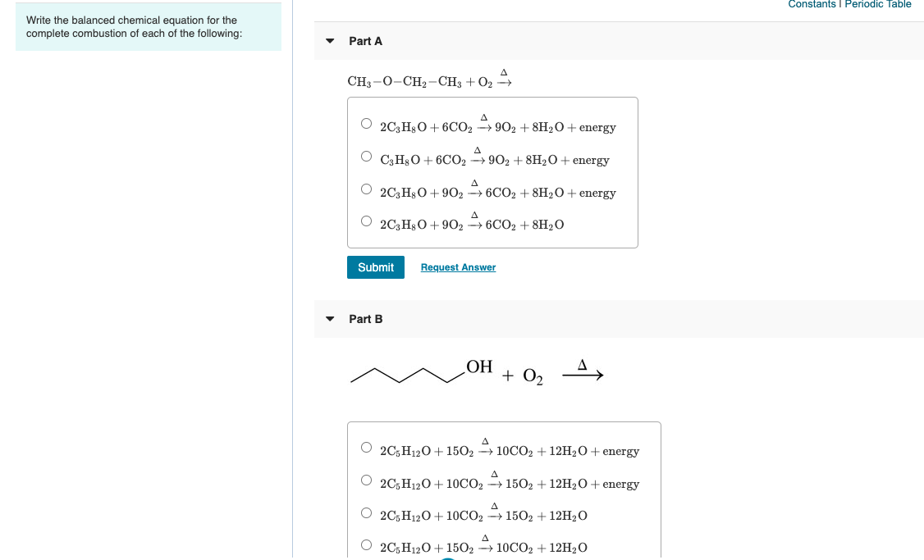Image resolution: width=924 pixels, height=560 pixels.
Task: Select C3H8O + 6CO2 option in Part A
Action: click(x=367, y=156)
